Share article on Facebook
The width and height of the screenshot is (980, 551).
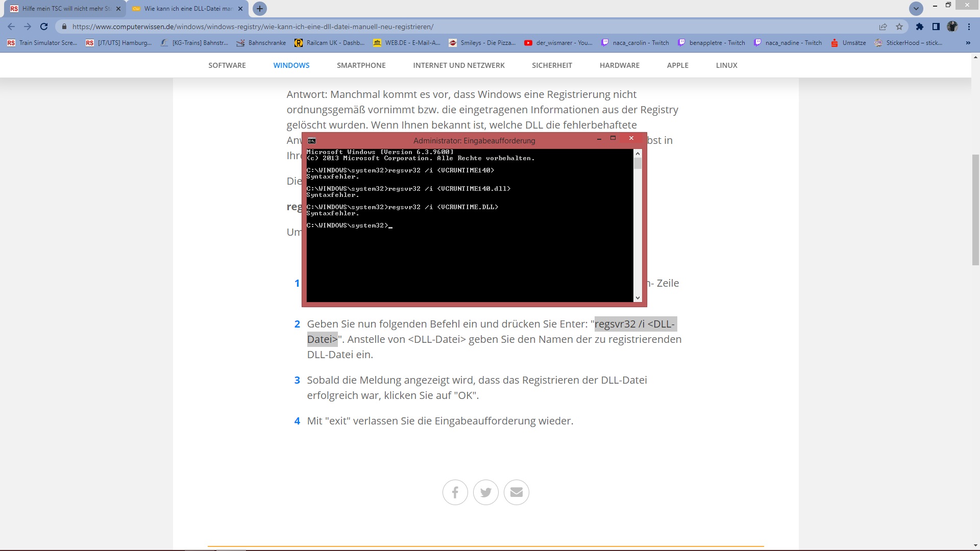click(x=455, y=492)
